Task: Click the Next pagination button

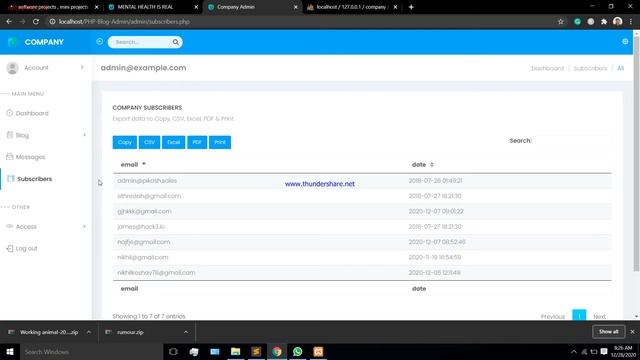Action: tap(599, 316)
